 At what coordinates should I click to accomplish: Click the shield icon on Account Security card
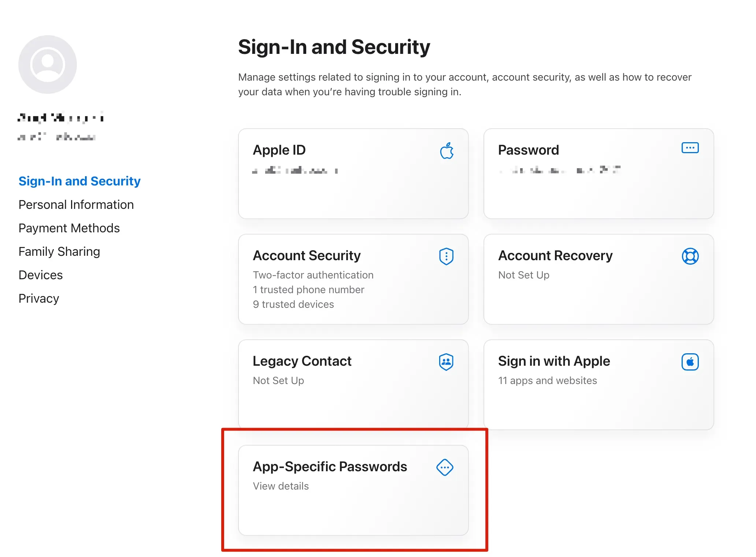446,256
